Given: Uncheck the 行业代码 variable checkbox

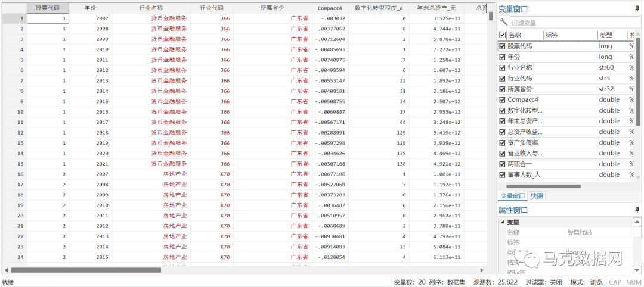Looking at the screenshot, I should (502, 79).
